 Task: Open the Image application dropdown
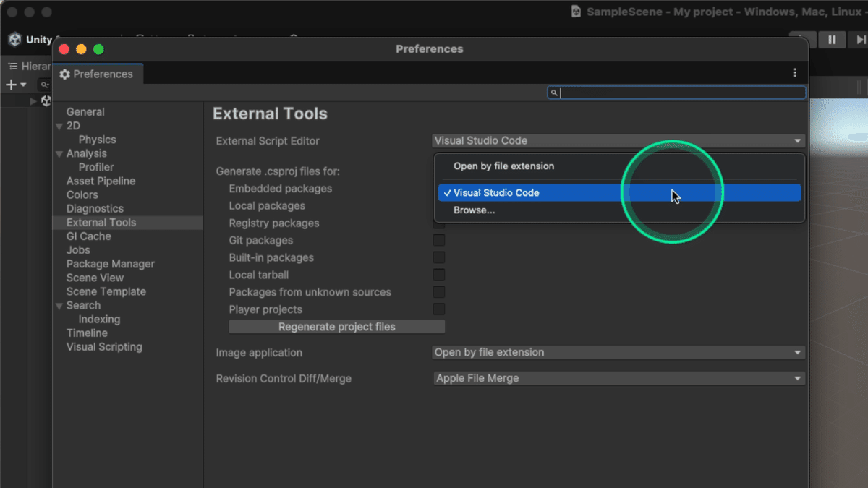[x=618, y=353]
